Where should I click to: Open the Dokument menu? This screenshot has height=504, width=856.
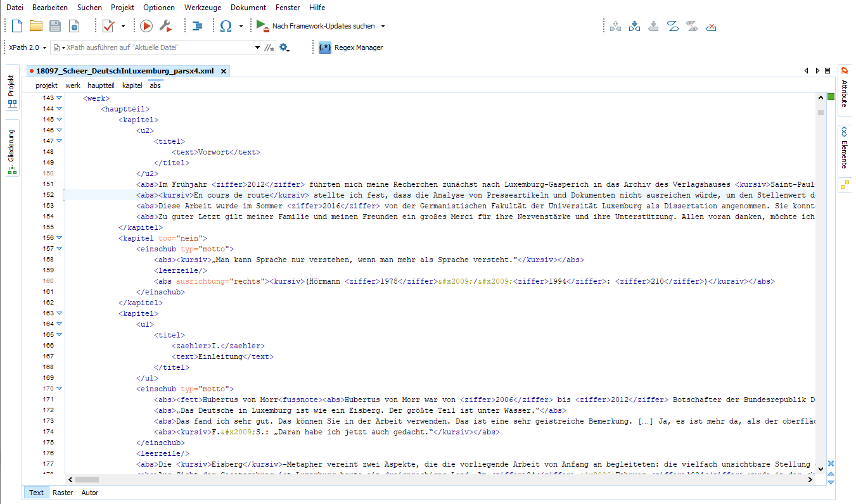point(248,8)
